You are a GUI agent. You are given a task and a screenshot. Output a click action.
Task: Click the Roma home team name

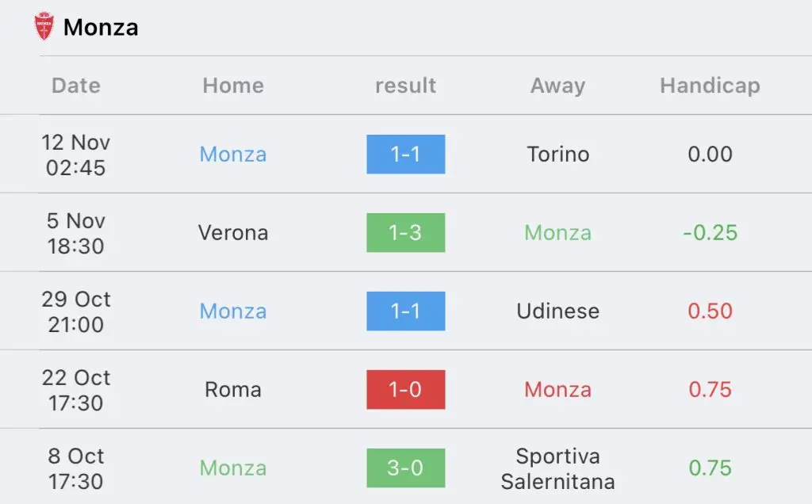233,390
